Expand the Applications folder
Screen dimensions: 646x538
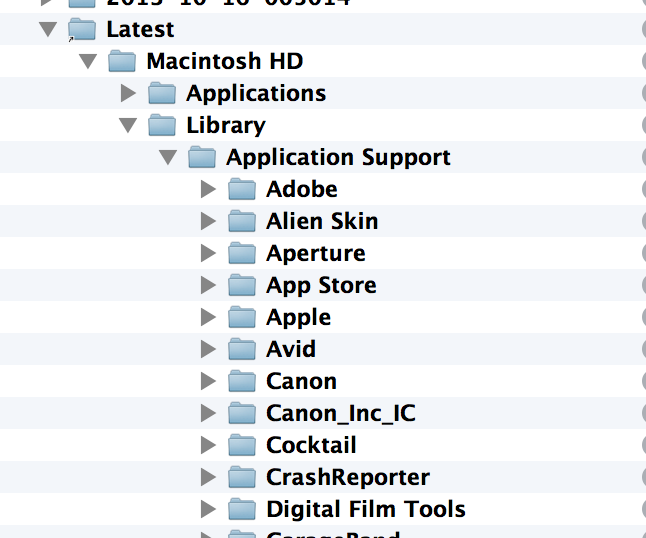[128, 93]
